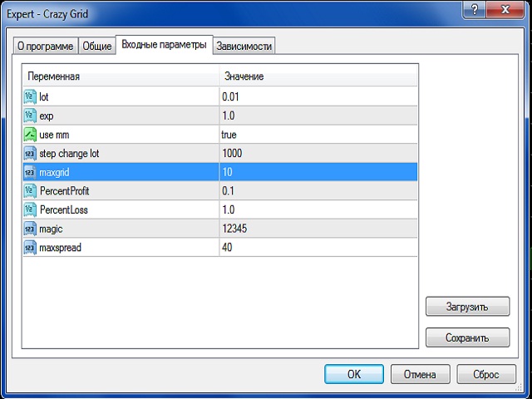Viewport: 532px width, 399px height.
Task: Click the integer icon beside maxgrid
Action: click(30, 172)
